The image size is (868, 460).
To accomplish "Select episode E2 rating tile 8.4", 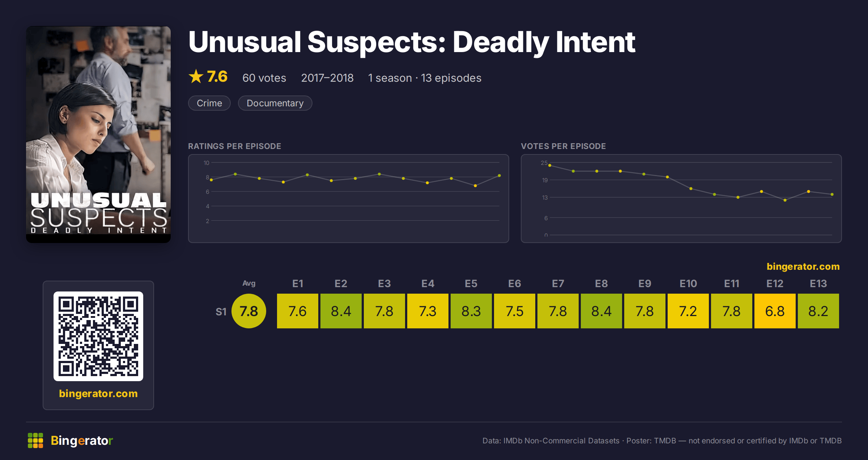I will pyautogui.click(x=341, y=311).
